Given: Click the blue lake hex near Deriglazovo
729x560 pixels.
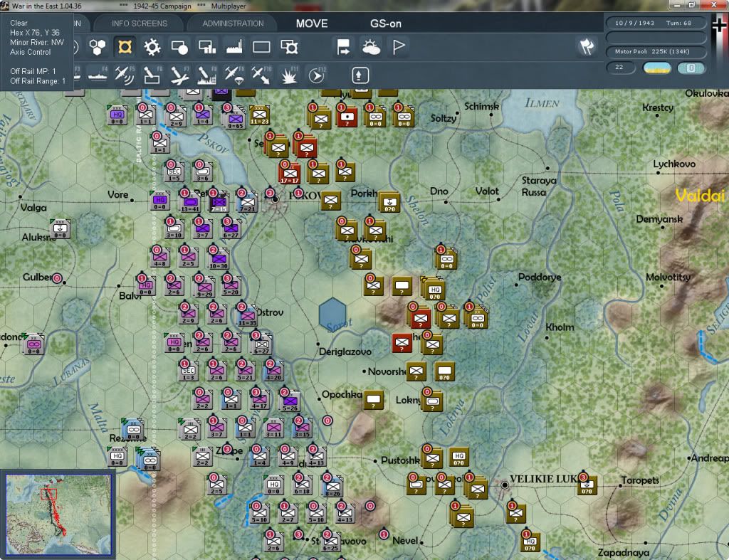Looking at the screenshot, I should [x=332, y=315].
